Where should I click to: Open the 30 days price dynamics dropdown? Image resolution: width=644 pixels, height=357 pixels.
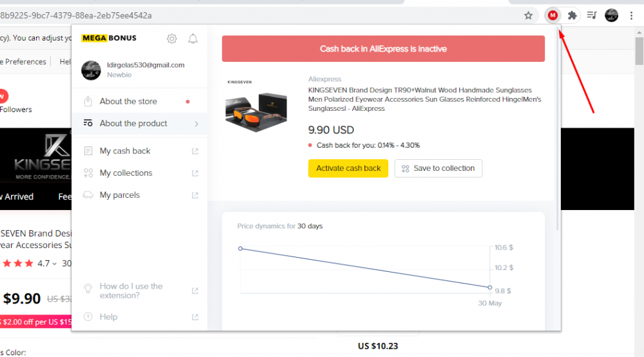pyautogui.click(x=310, y=226)
